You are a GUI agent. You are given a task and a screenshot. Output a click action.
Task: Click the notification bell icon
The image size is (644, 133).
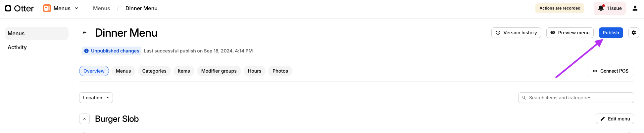601,8
